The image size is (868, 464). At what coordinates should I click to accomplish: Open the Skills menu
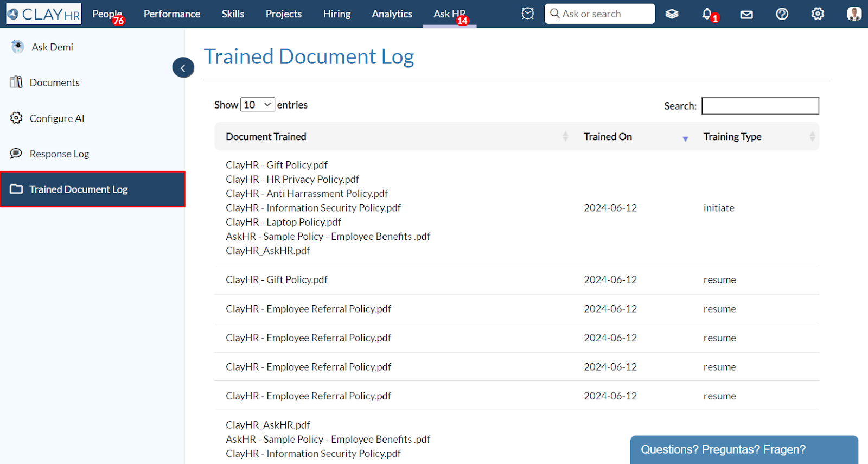[x=233, y=14]
